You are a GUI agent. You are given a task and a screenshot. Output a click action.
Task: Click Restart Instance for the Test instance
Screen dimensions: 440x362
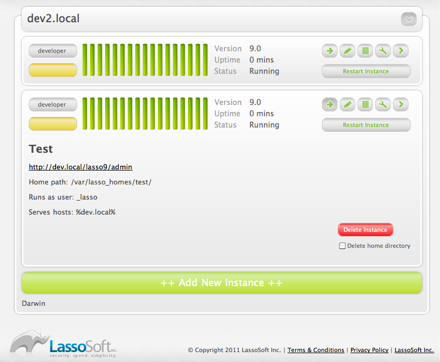366,125
